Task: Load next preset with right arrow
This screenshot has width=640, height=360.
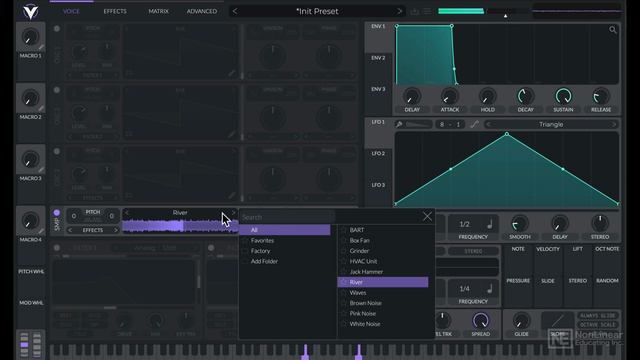Action: pyautogui.click(x=399, y=11)
